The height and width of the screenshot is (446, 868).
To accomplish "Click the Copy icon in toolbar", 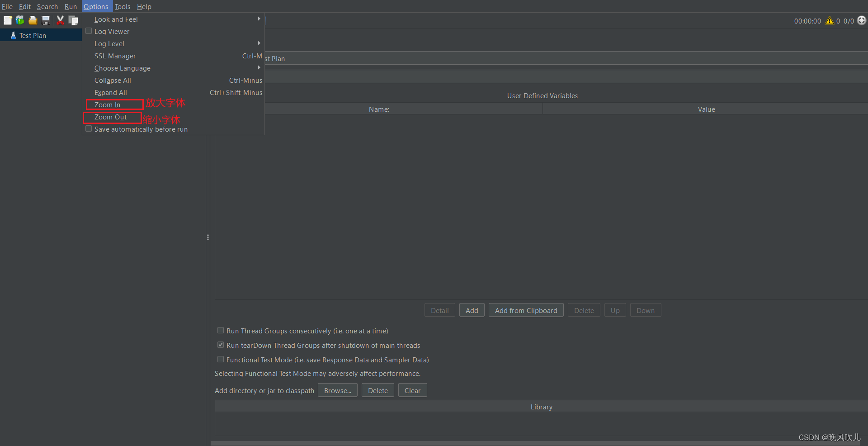I will pos(73,20).
